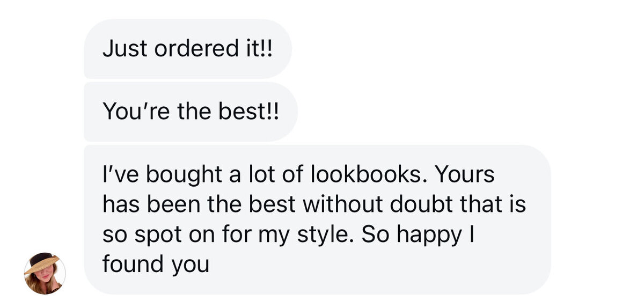This screenshot has width=644, height=308.
Task: Tap the word "You're" in second bubble
Action: pos(134,112)
